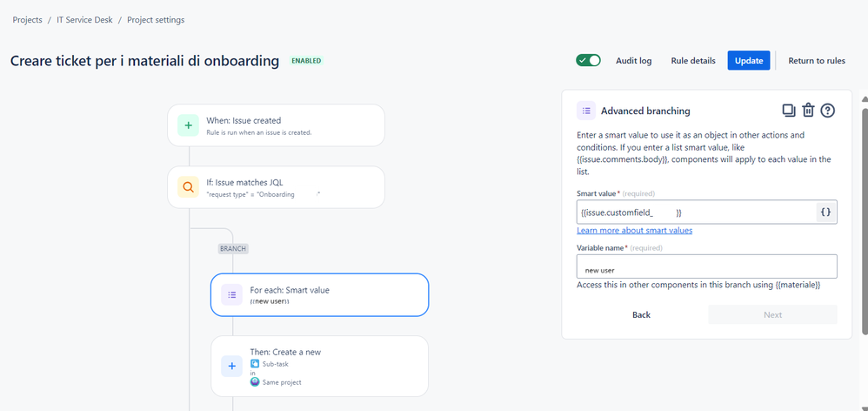Insert smart value with braces icon

click(826, 212)
